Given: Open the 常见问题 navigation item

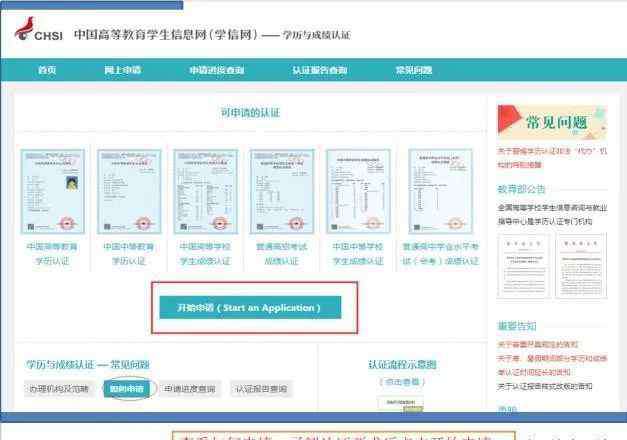Looking at the screenshot, I should tap(414, 70).
